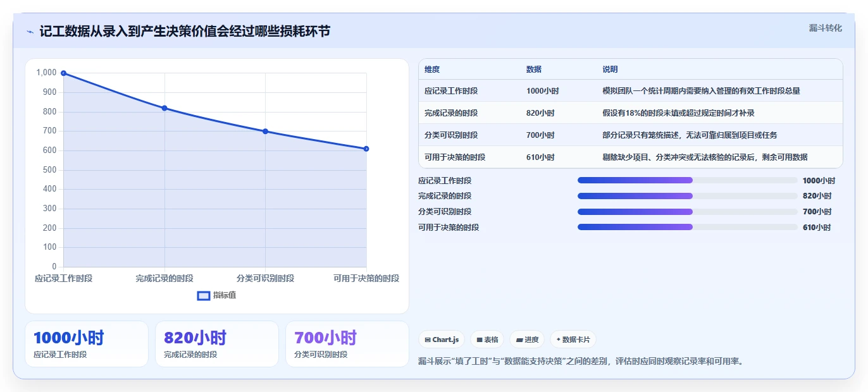Click the Chart.js tag
The width and height of the screenshot is (868, 392).
pos(442,340)
